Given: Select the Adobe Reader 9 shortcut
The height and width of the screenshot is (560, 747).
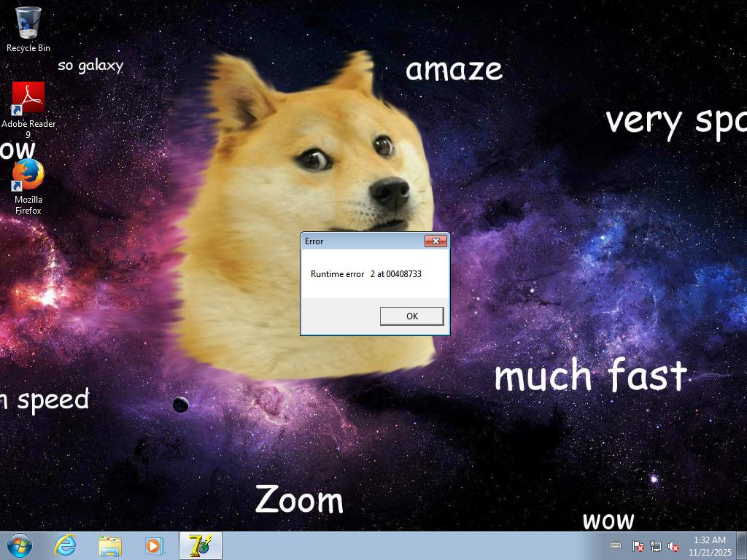Looking at the screenshot, I should pyautogui.click(x=28, y=98).
